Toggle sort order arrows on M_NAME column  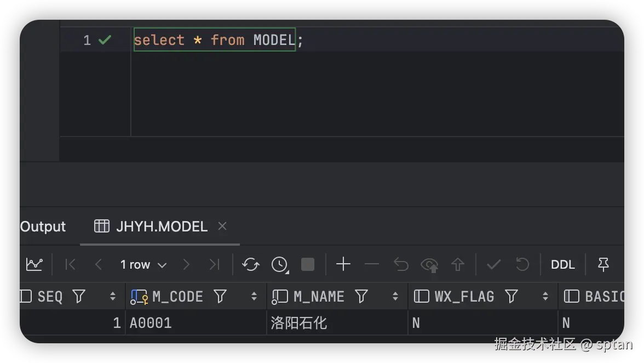395,297
